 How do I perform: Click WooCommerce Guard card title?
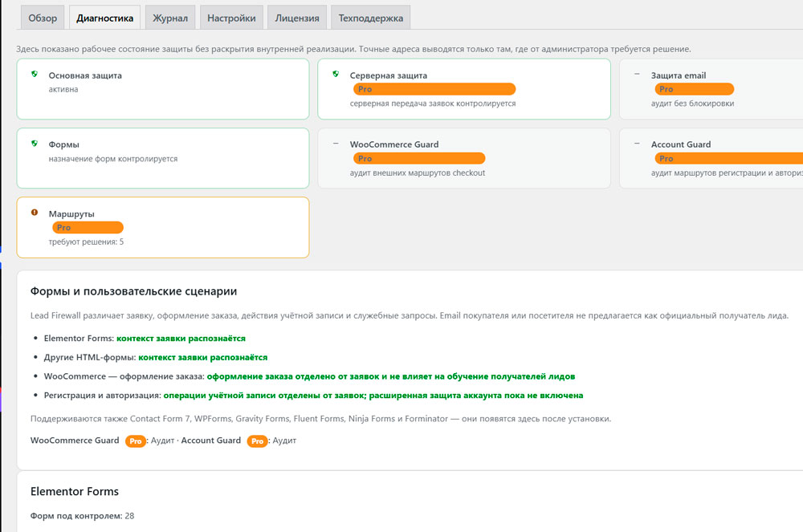[394, 144]
